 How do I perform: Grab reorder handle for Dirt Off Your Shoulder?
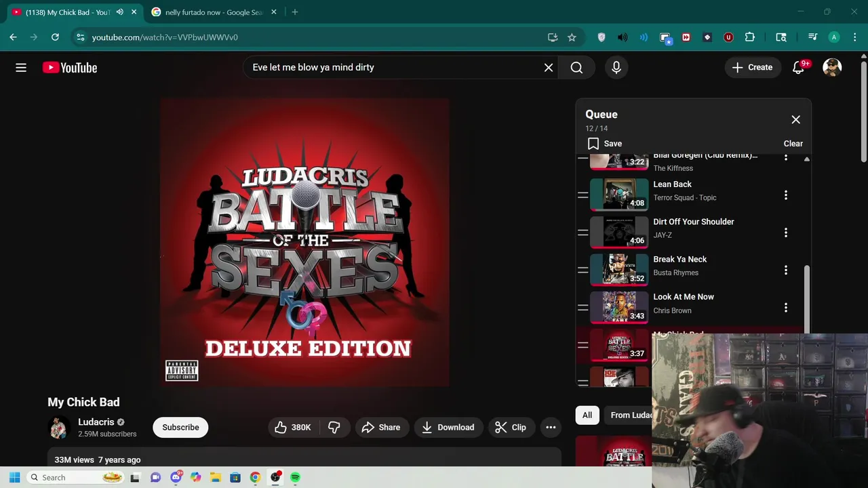coord(583,232)
